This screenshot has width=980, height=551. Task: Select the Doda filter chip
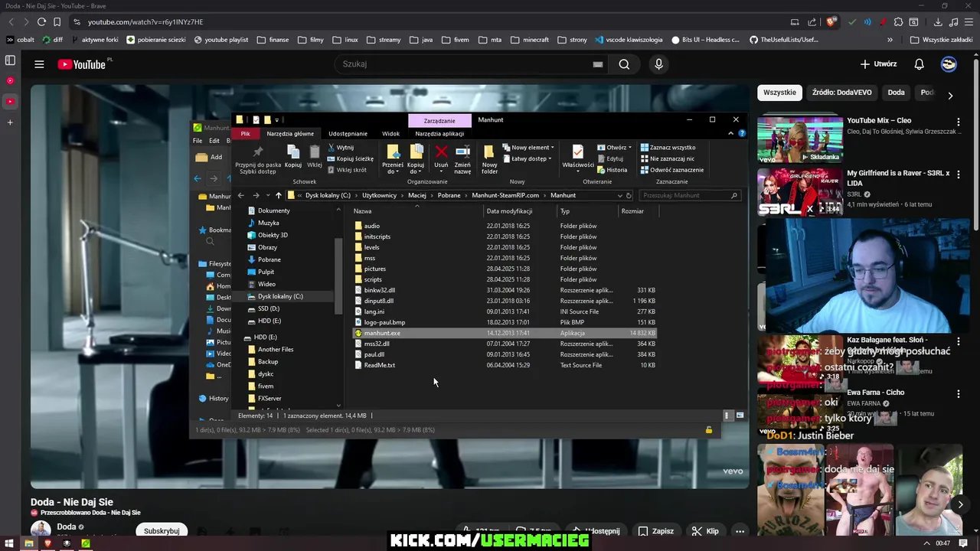tap(896, 93)
